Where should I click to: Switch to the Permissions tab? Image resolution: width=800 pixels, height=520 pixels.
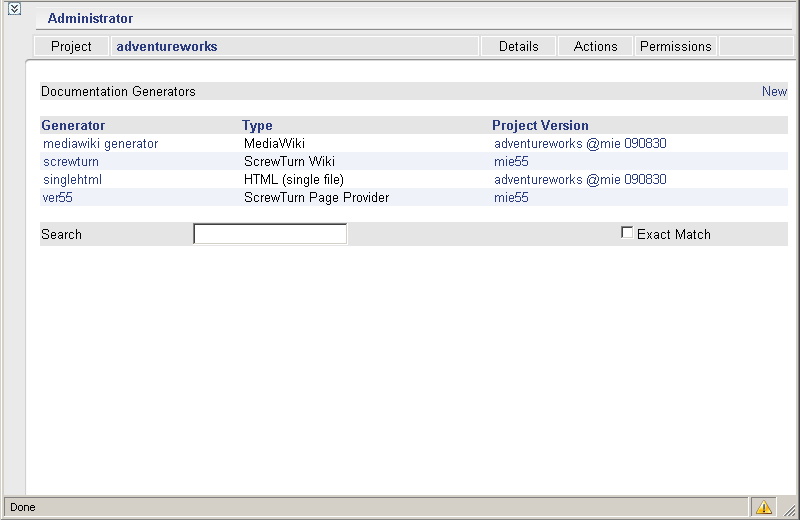675,46
